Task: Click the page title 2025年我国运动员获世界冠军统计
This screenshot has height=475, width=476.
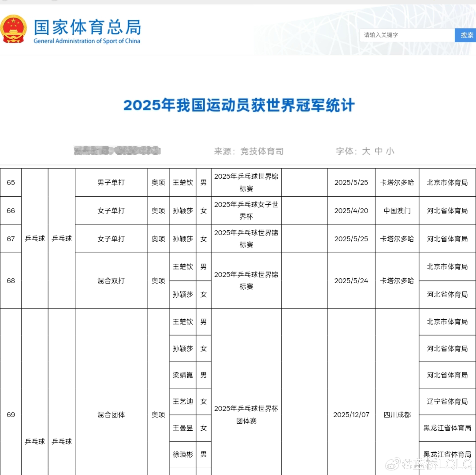Action: click(x=238, y=106)
